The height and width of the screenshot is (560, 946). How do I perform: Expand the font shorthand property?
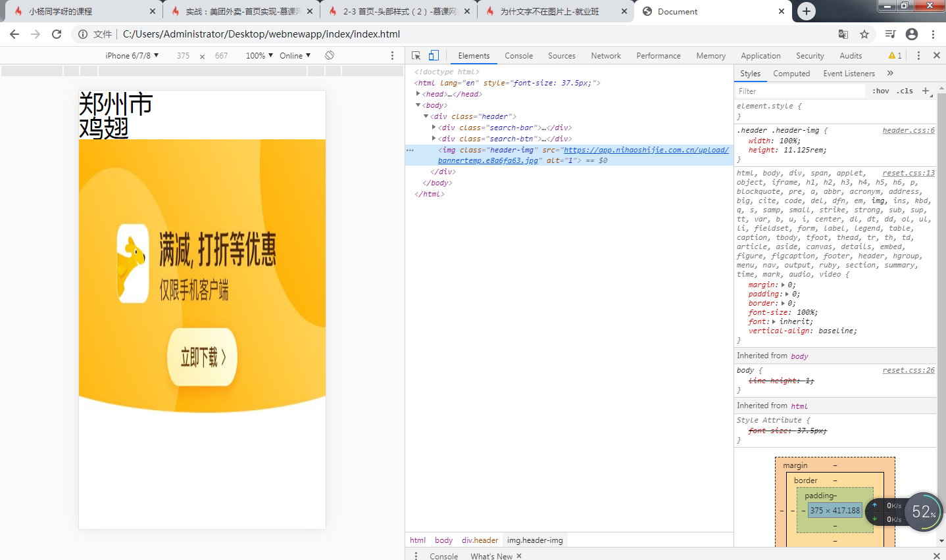(x=774, y=321)
